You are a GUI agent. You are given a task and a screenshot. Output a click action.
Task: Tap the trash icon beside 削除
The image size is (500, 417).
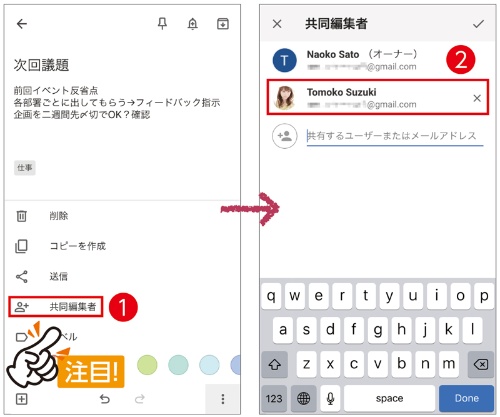click(22, 216)
